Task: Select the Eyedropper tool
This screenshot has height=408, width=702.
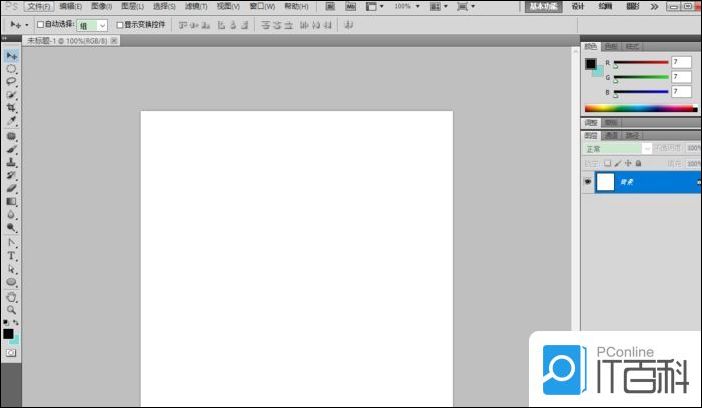Action: [x=12, y=121]
